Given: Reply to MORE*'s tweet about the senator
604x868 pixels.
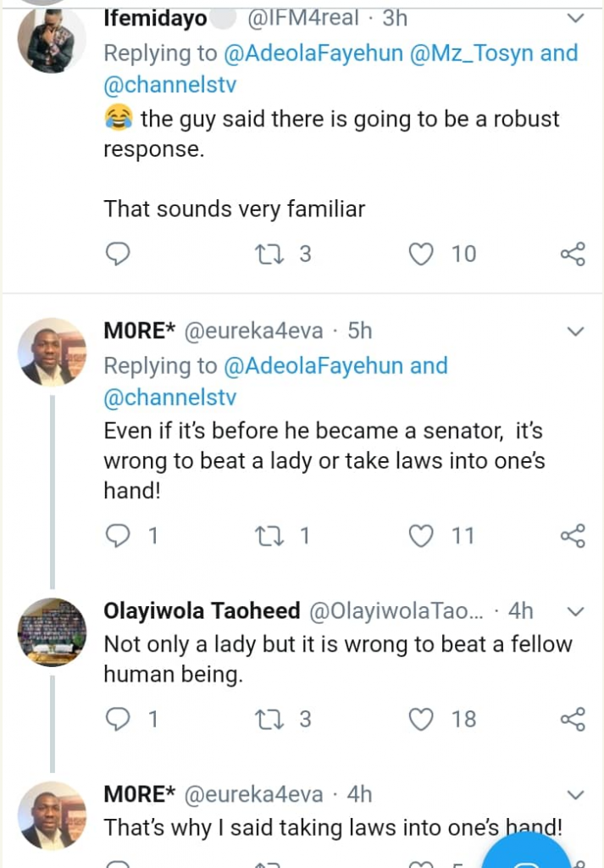Looking at the screenshot, I should [x=118, y=536].
